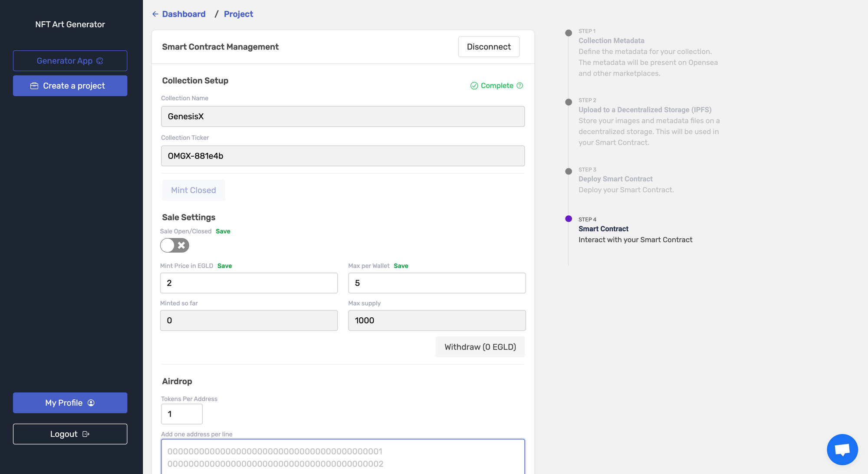
Task: Open My Profile
Action: point(70,403)
